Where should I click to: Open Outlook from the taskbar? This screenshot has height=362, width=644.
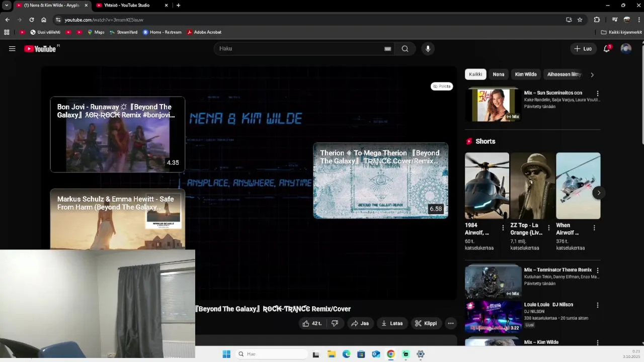(376, 354)
